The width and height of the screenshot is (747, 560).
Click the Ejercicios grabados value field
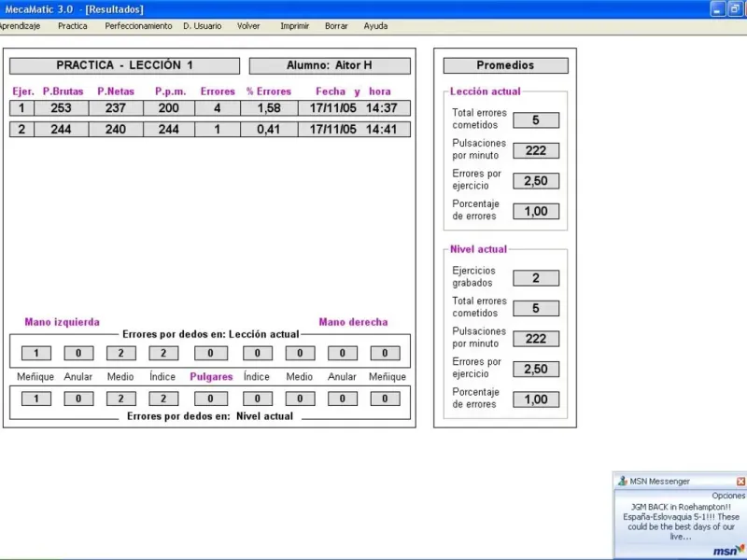535,278
